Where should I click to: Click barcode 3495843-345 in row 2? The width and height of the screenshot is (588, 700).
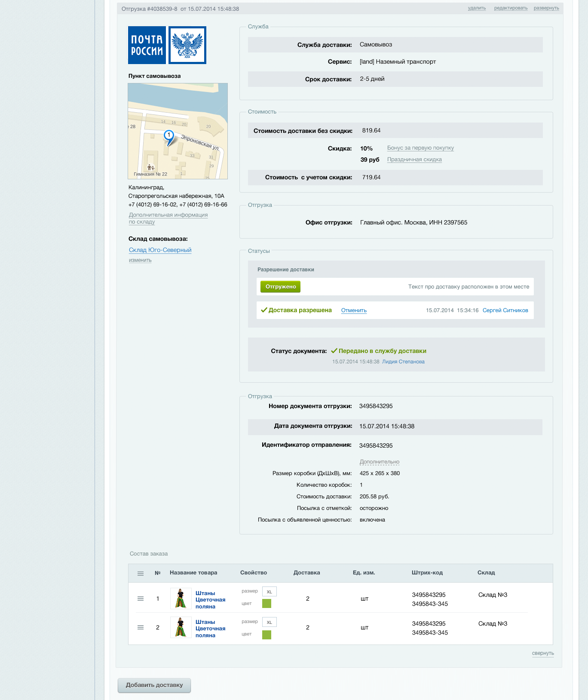tap(430, 633)
